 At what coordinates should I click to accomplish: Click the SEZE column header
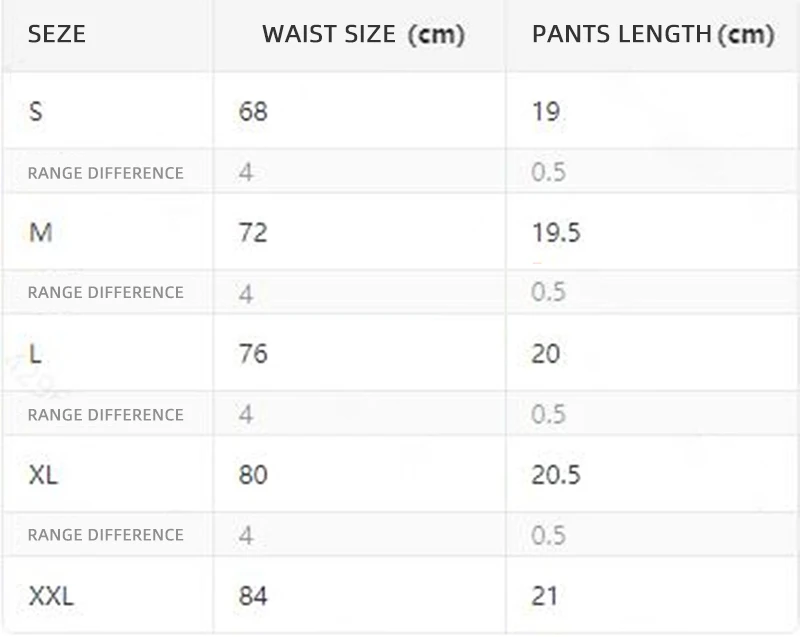57,34
